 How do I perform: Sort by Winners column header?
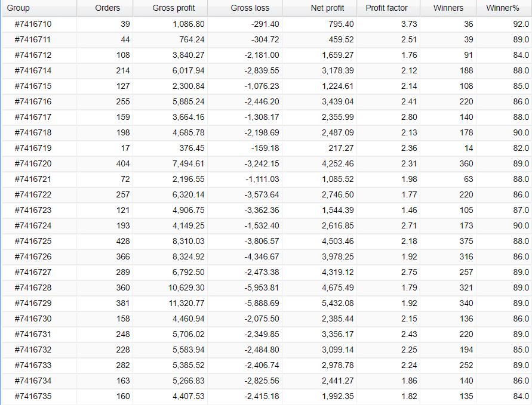(x=448, y=8)
